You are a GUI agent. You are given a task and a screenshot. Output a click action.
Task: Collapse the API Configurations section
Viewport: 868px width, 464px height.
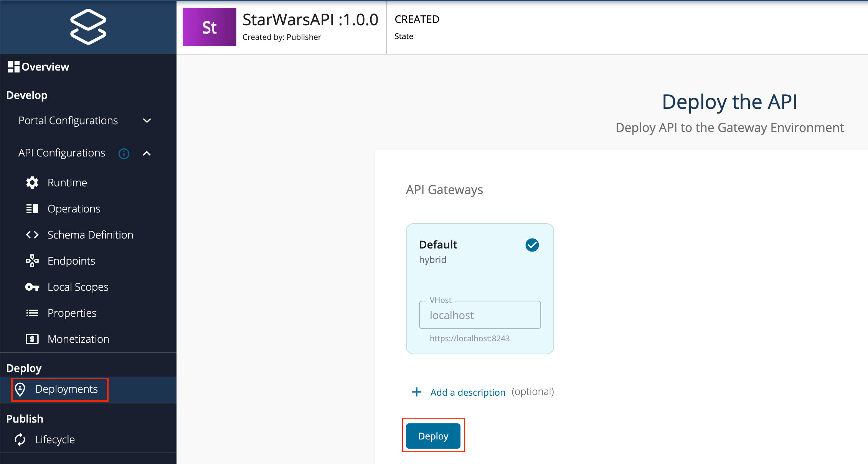(x=147, y=153)
